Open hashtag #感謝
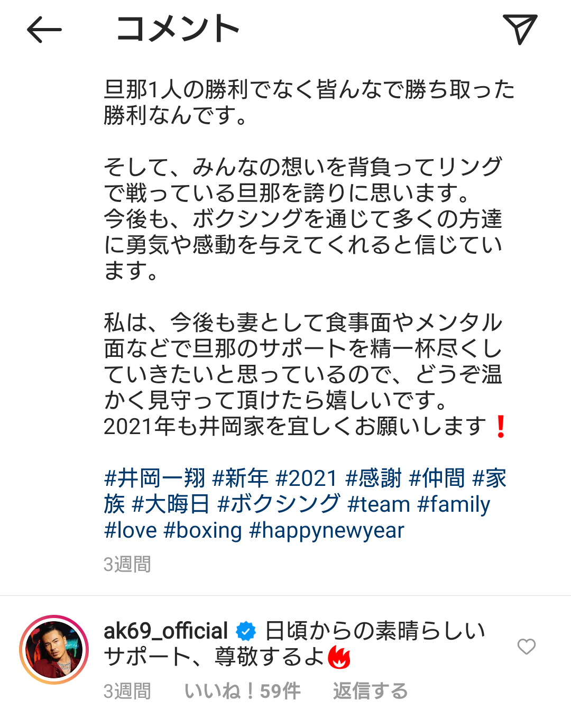The width and height of the screenshot is (571, 728). coord(373,478)
